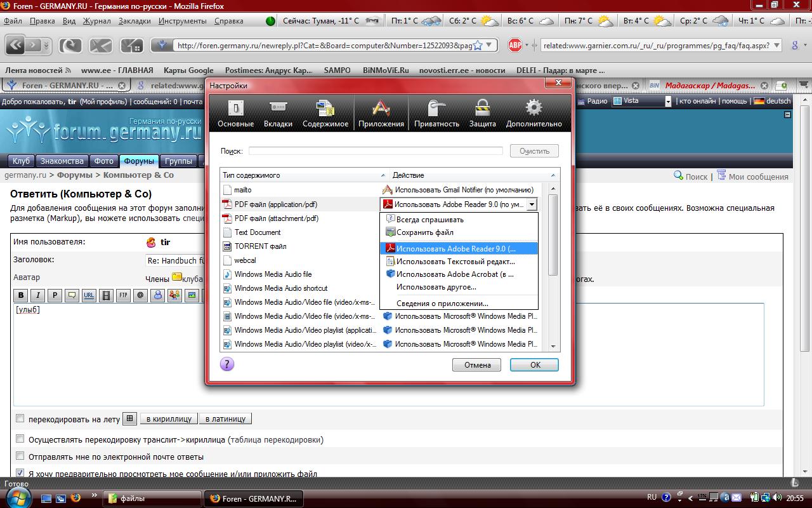The height and width of the screenshot is (508, 812).
Task: Open Мои сообщения link
Action: click(758, 177)
